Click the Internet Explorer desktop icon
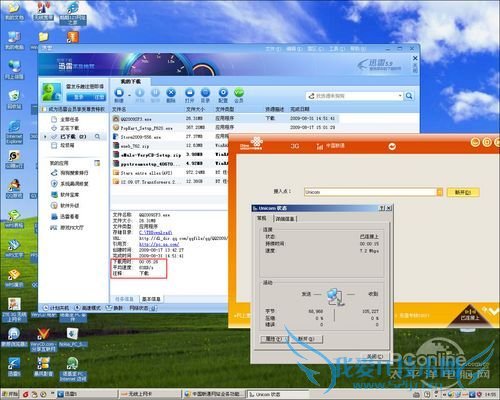Screen dimensions: 500x400 [14, 127]
